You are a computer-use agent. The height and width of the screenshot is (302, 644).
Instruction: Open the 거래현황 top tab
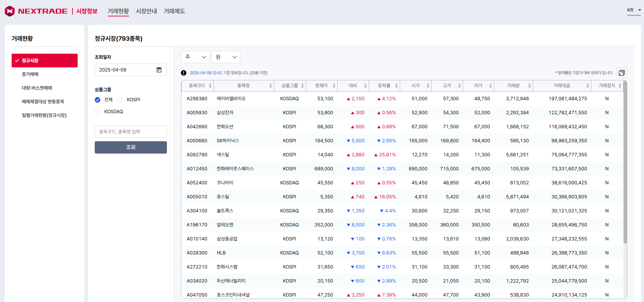118,11
